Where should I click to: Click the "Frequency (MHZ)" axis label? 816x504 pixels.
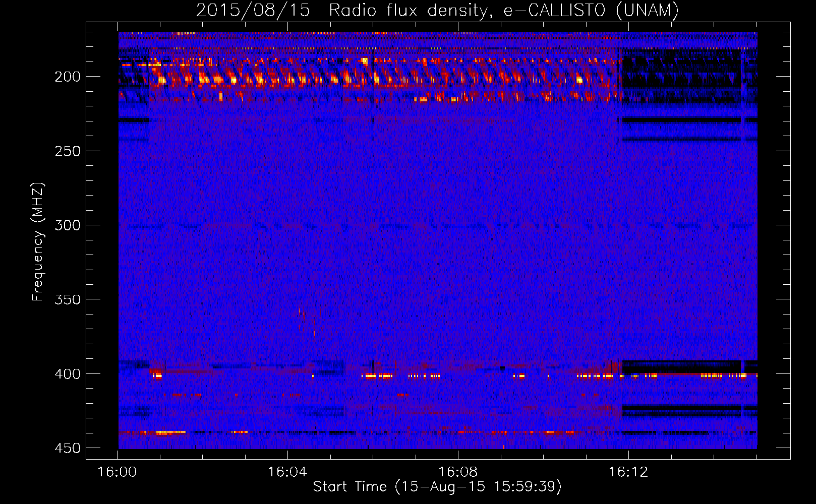pos(38,241)
